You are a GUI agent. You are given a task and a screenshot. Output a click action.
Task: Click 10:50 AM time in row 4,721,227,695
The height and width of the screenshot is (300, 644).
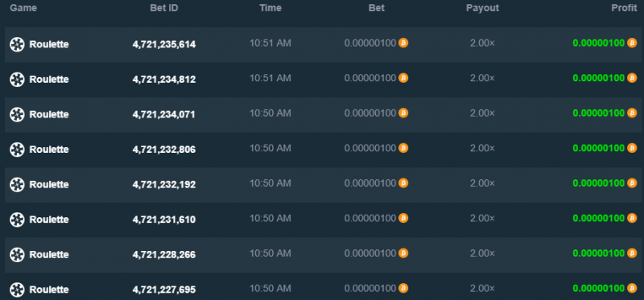pyautogui.click(x=270, y=288)
